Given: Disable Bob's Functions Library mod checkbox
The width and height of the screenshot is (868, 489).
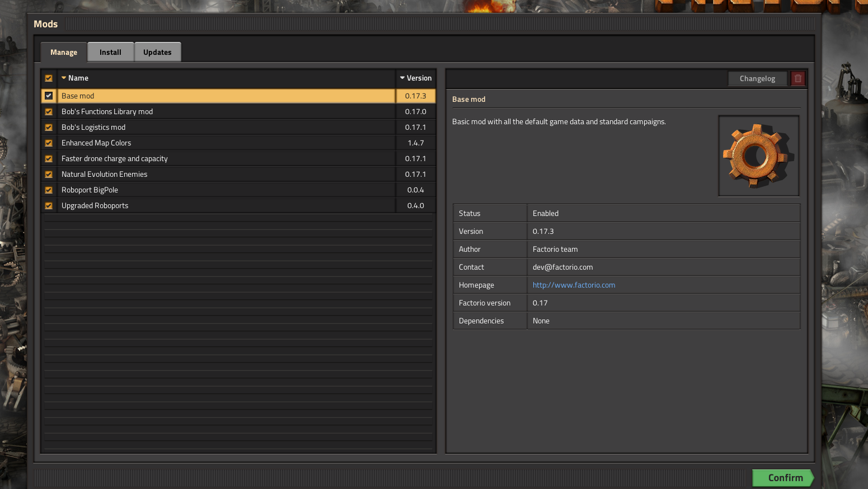Looking at the screenshot, I should [x=49, y=111].
